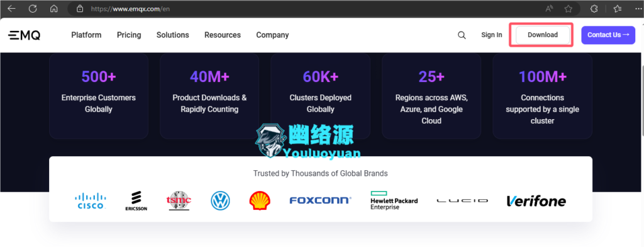This screenshot has width=644, height=247.
Task: Open the Pricing menu item
Action: click(129, 35)
